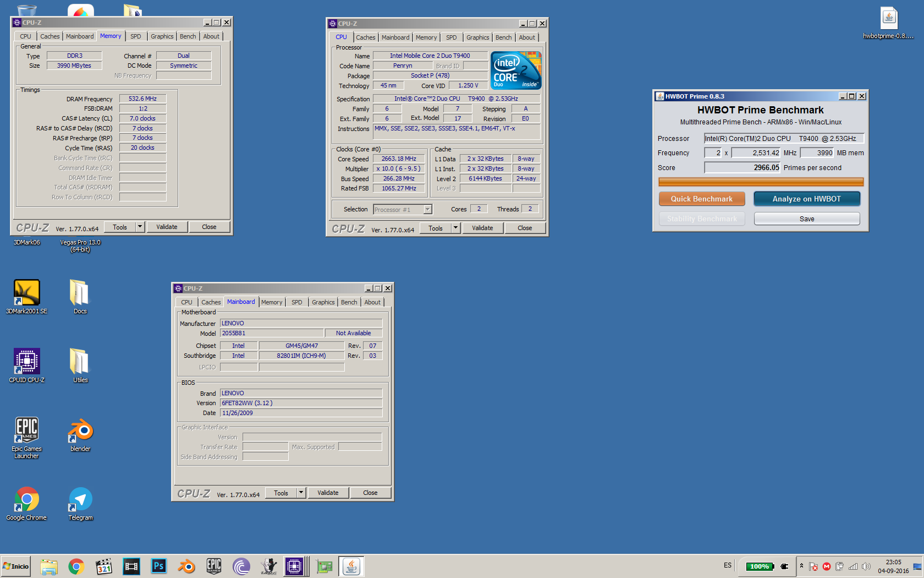Open the Telegram desktop shortcut
Screen dimensions: 924x578
(x=80, y=504)
